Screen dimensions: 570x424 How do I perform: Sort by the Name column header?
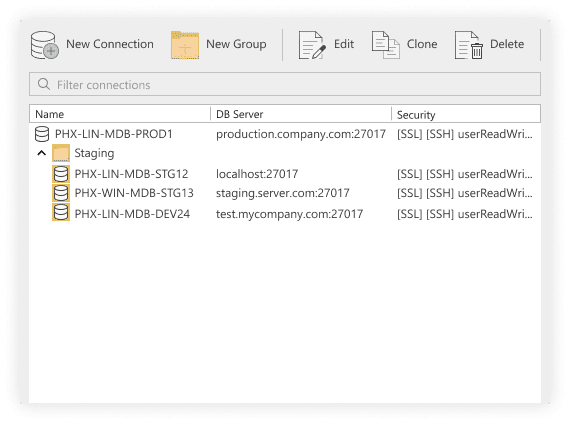point(120,114)
